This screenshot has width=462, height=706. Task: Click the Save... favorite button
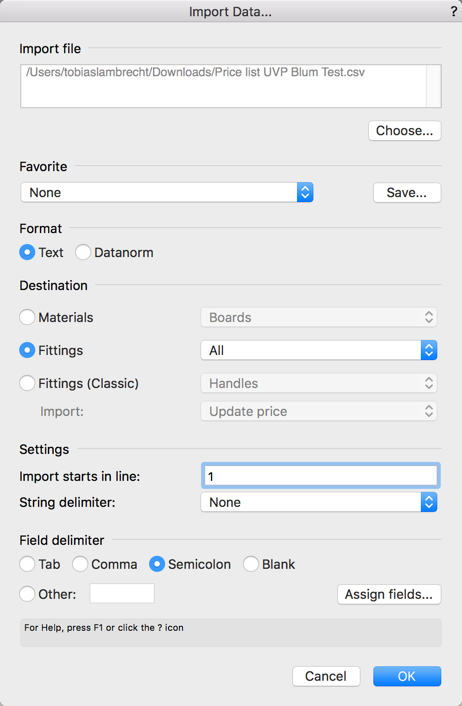pyautogui.click(x=407, y=193)
